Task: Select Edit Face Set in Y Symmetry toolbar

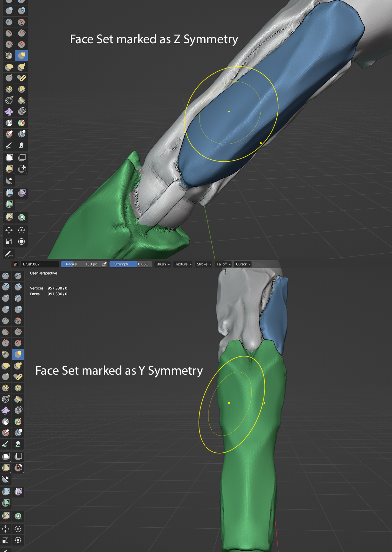Action: click(5, 515)
